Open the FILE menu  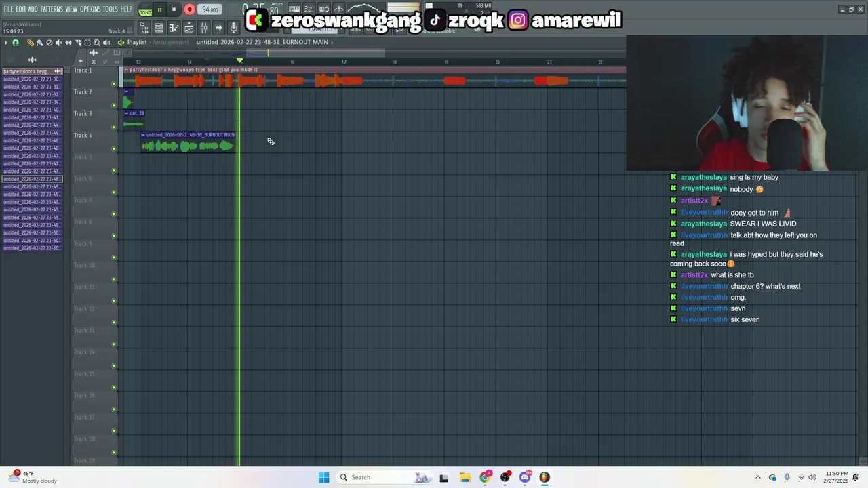click(x=8, y=9)
